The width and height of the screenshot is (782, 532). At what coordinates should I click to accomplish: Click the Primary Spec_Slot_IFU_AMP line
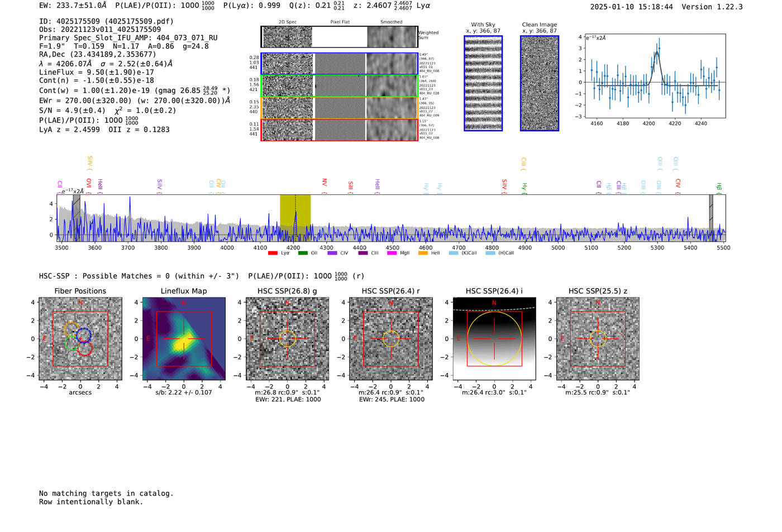[128, 38]
